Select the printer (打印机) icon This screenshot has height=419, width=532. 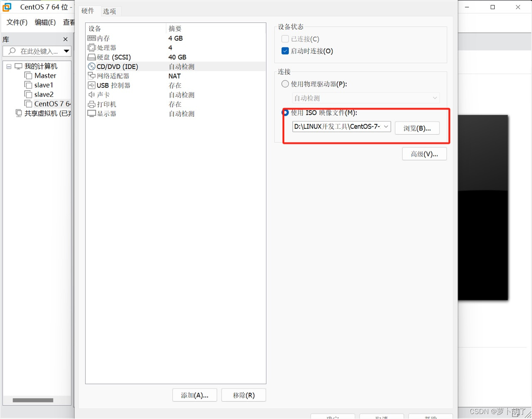(x=91, y=104)
